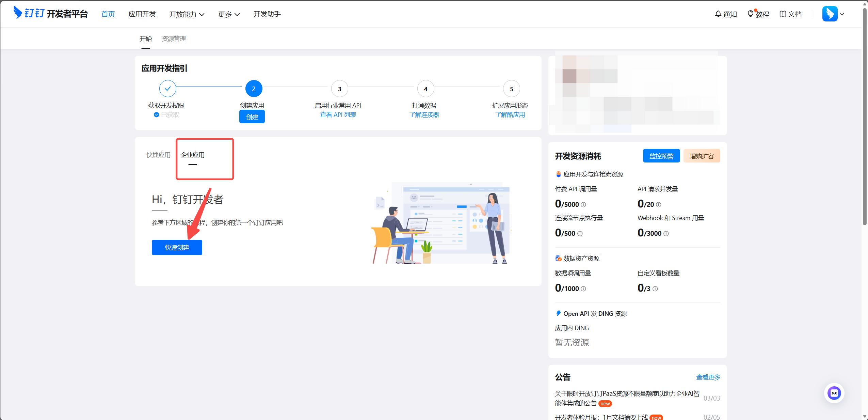Open the 通知 bell icon
Image resolution: width=868 pixels, height=420 pixels.
point(718,14)
